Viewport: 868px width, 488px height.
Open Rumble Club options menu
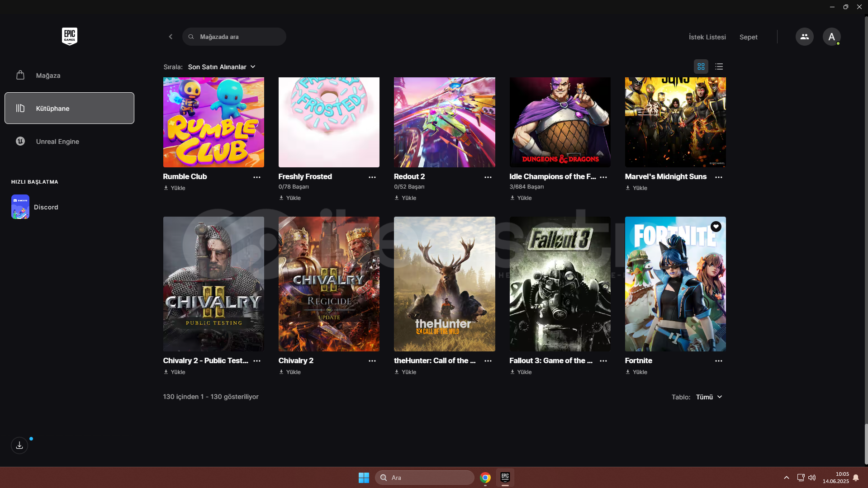tap(257, 177)
